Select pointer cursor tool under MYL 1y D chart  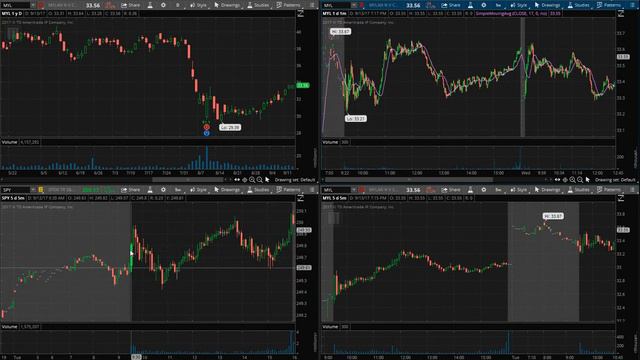pyautogui.click(x=267, y=180)
